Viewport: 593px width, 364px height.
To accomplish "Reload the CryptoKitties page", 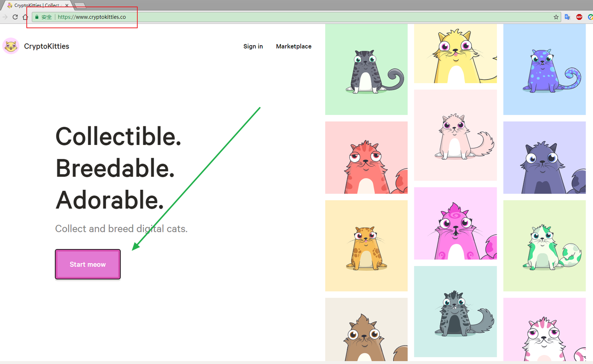I will point(15,17).
